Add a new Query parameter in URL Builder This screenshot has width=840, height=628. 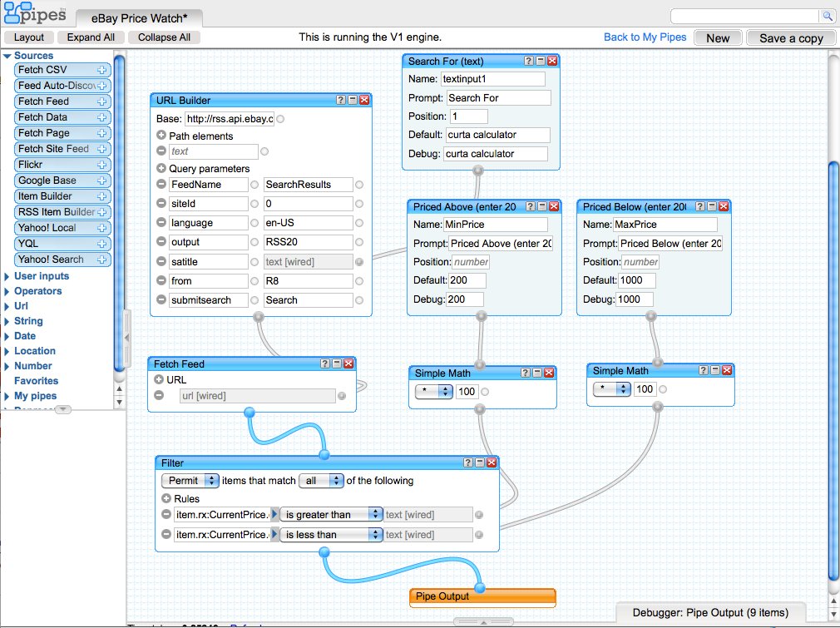coord(161,168)
